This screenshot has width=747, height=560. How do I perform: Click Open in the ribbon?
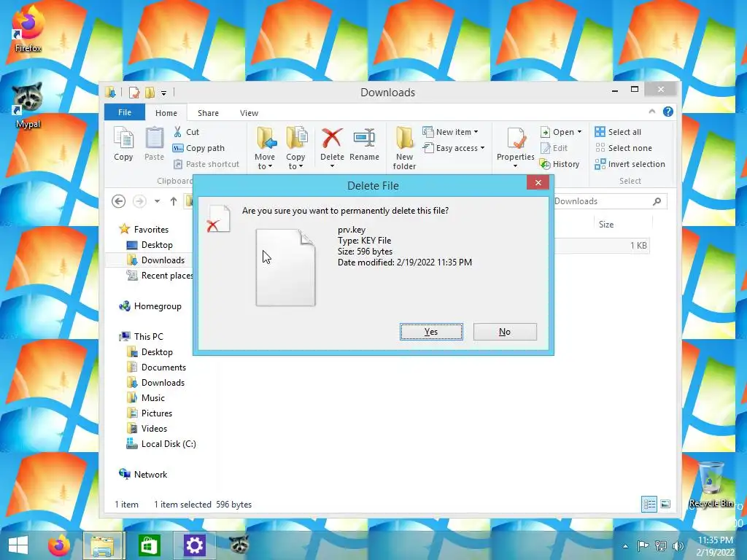click(x=557, y=132)
